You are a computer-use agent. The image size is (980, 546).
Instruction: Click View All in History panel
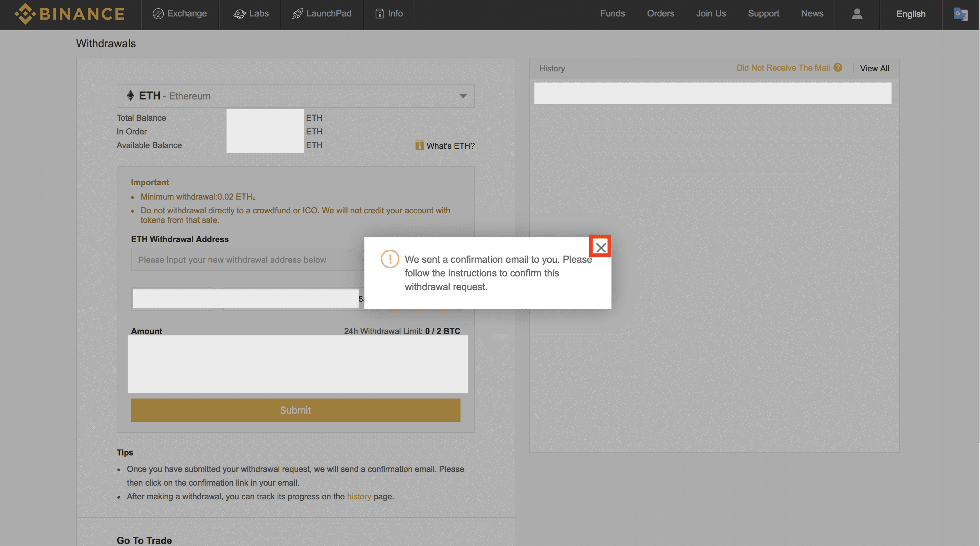click(874, 69)
